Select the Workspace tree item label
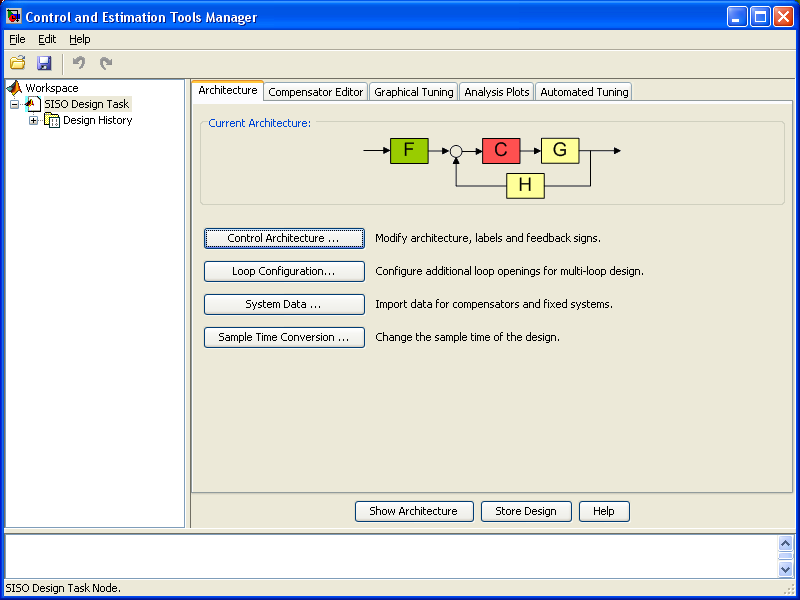Image resolution: width=800 pixels, height=600 pixels. point(52,88)
